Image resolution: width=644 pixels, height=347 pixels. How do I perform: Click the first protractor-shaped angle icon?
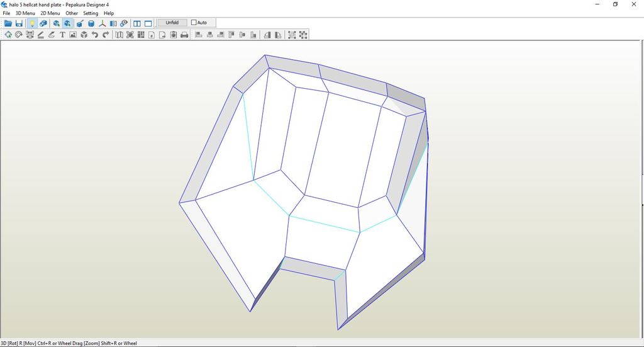[267, 35]
